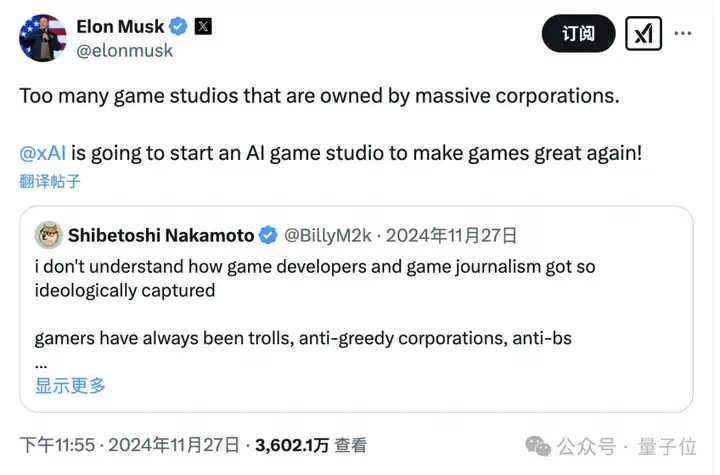Click the Elon Musk display name
The image size is (720, 475).
[x=120, y=26]
